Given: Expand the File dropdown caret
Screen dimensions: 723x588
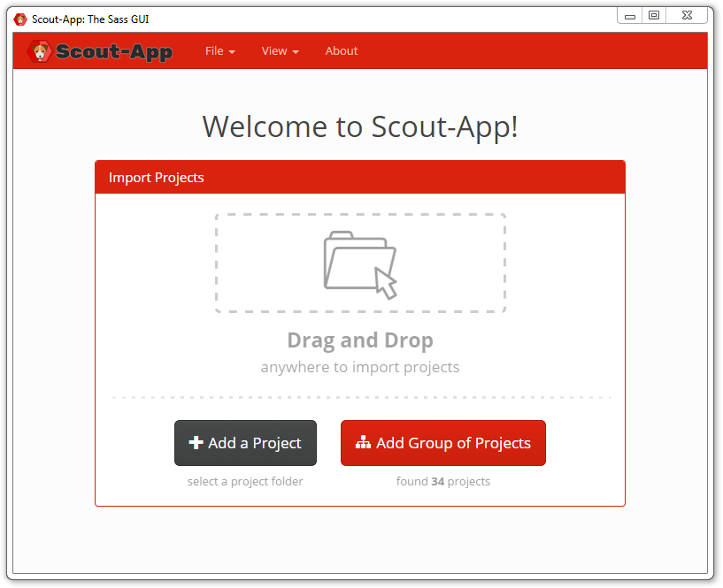Looking at the screenshot, I should coord(232,52).
